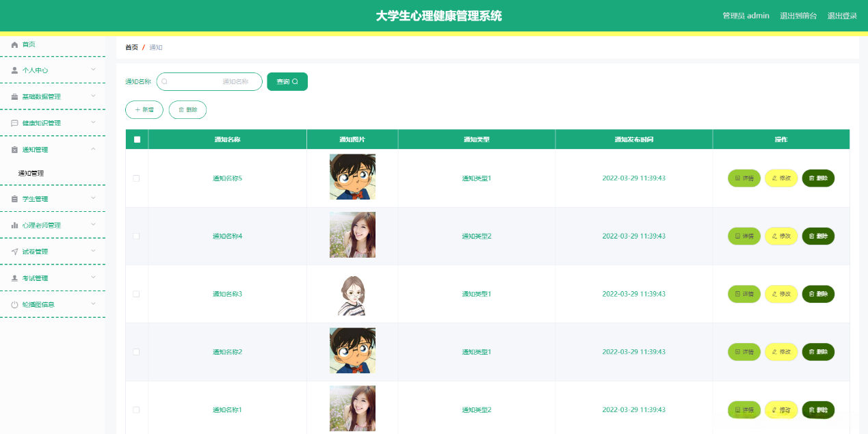Check the row checkbox for 通知名称1

point(136,410)
